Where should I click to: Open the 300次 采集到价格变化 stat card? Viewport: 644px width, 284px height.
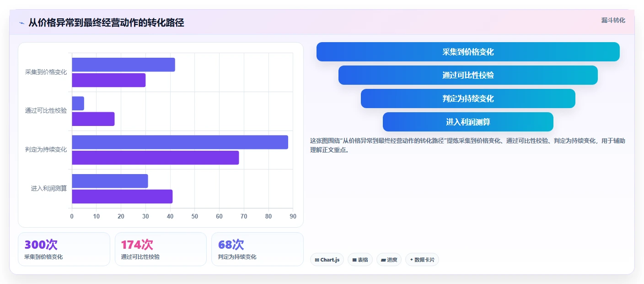point(64,249)
